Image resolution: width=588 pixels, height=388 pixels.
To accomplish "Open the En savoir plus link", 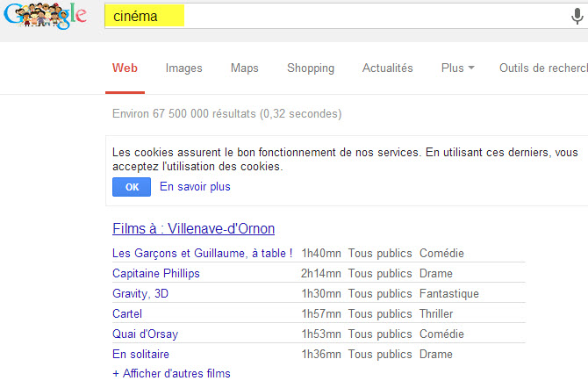I will point(195,186).
